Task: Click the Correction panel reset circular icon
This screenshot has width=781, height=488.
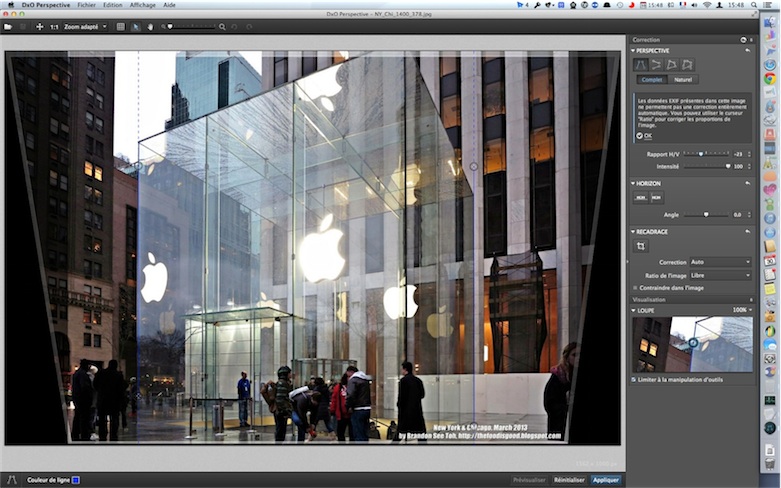Action: (x=743, y=40)
